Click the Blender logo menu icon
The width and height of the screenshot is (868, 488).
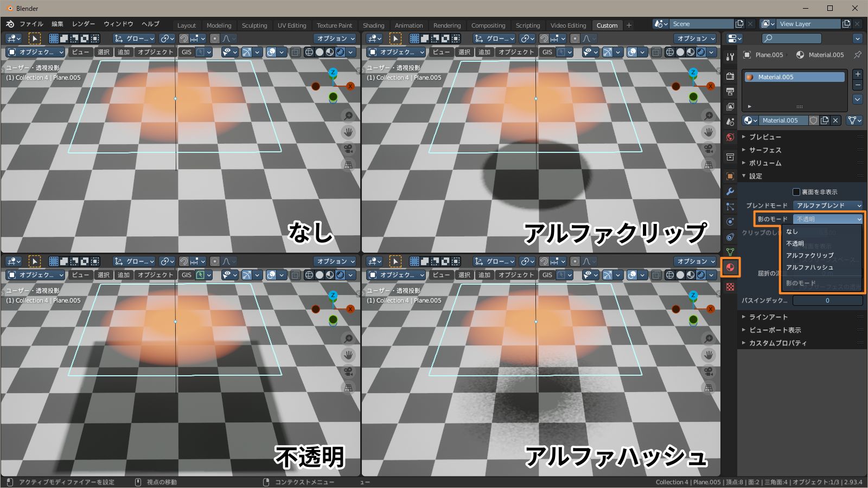tap(10, 24)
